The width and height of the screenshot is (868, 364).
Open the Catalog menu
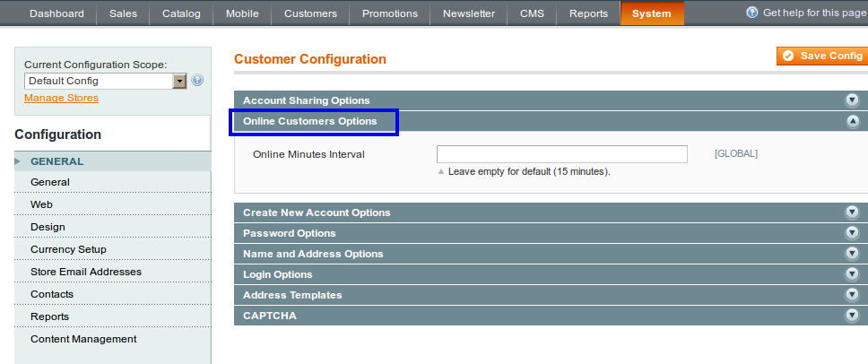point(182,13)
